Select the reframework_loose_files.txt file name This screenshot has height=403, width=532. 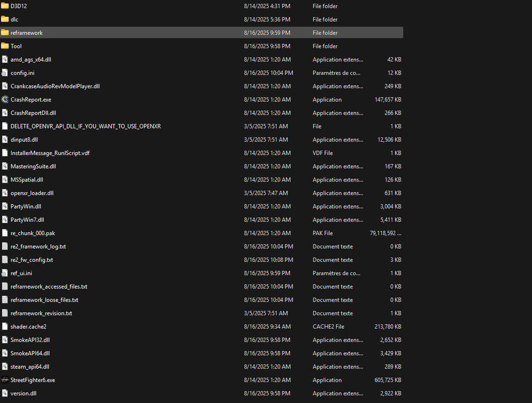coord(44,300)
